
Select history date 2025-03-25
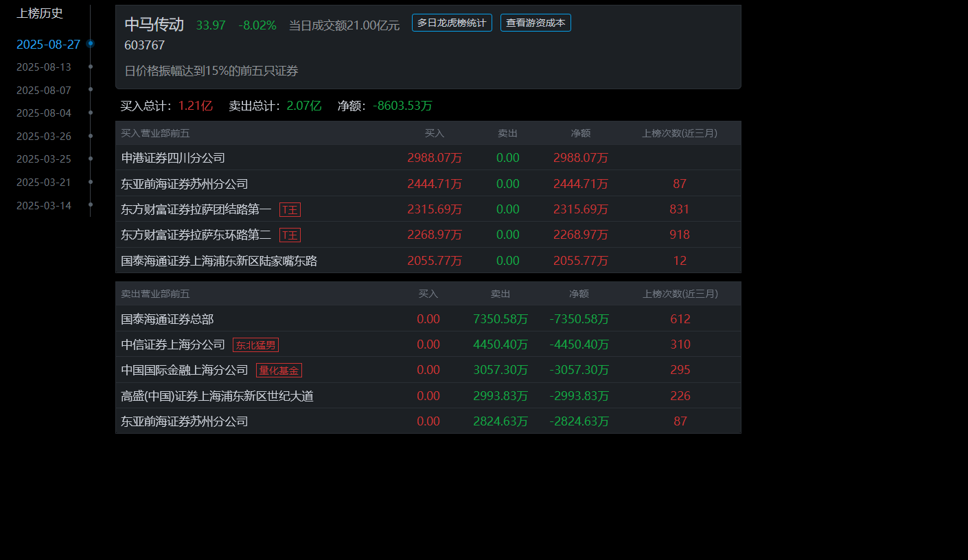point(44,159)
